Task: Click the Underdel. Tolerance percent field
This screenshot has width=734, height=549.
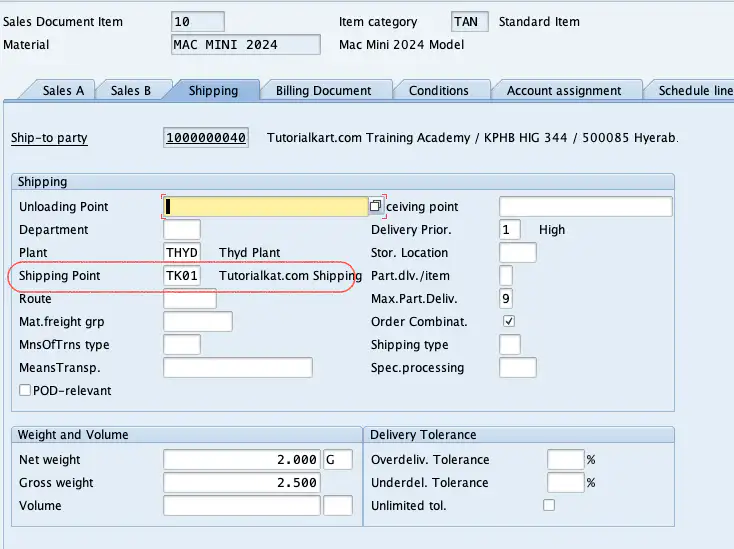Action: [565, 483]
